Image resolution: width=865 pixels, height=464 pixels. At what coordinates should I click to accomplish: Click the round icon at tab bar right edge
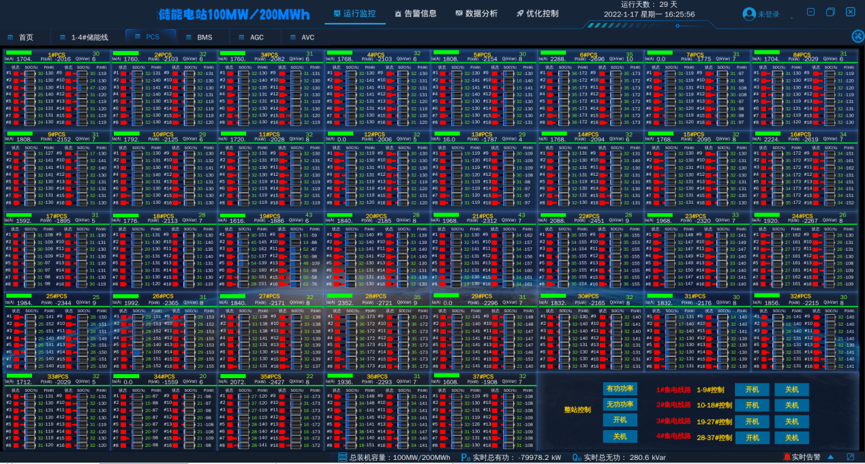[x=857, y=36]
